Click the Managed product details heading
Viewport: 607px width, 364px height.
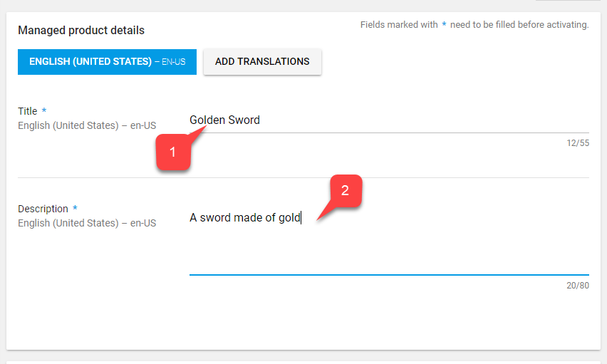coord(81,30)
